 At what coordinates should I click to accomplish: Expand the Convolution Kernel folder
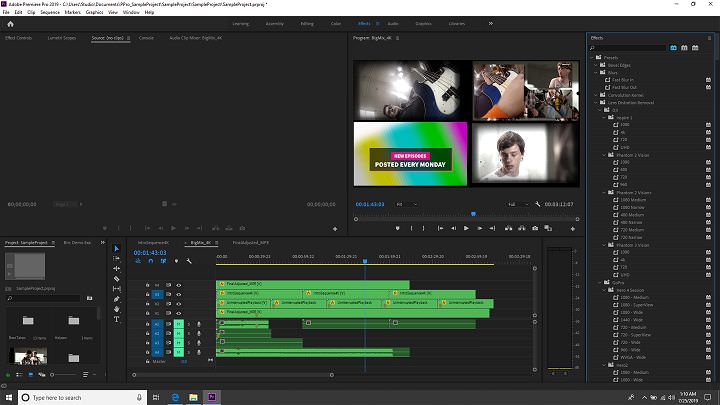596,95
